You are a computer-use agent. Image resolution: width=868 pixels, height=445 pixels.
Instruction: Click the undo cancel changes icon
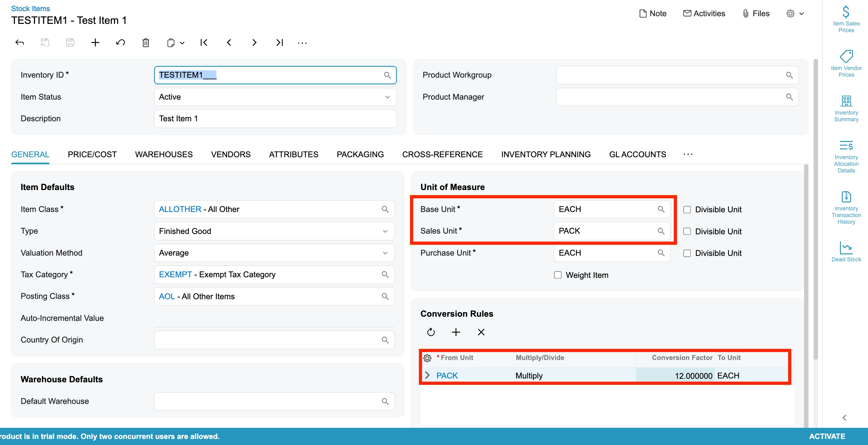pyautogui.click(x=120, y=43)
